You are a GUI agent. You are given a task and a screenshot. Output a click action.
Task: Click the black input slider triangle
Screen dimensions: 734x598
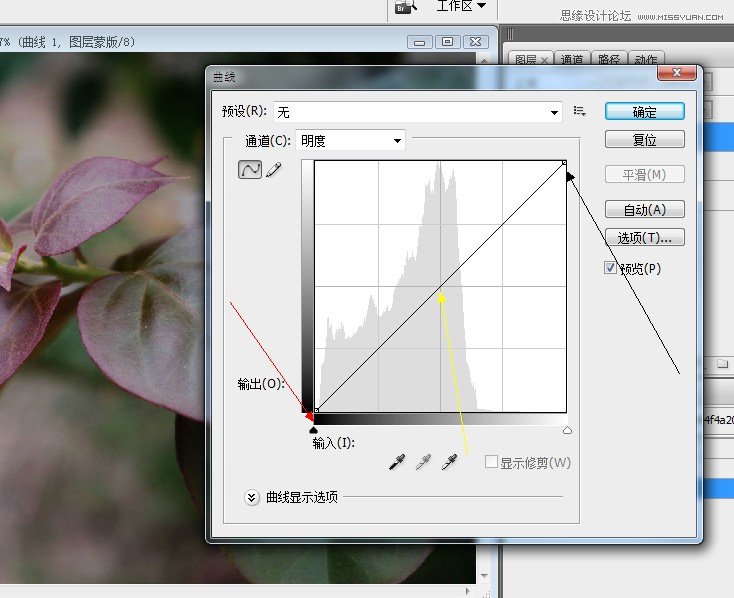pos(313,429)
